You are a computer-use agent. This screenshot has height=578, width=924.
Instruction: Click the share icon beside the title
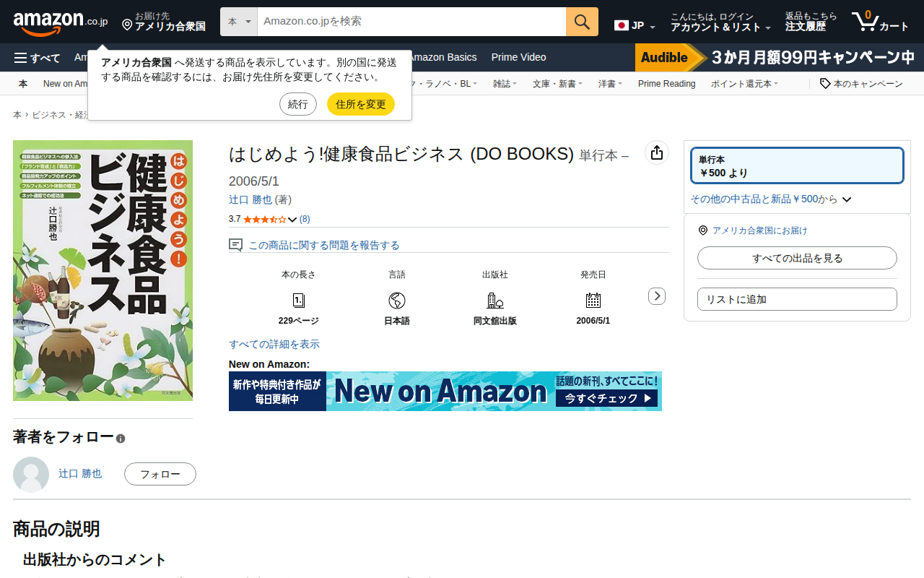(x=656, y=152)
